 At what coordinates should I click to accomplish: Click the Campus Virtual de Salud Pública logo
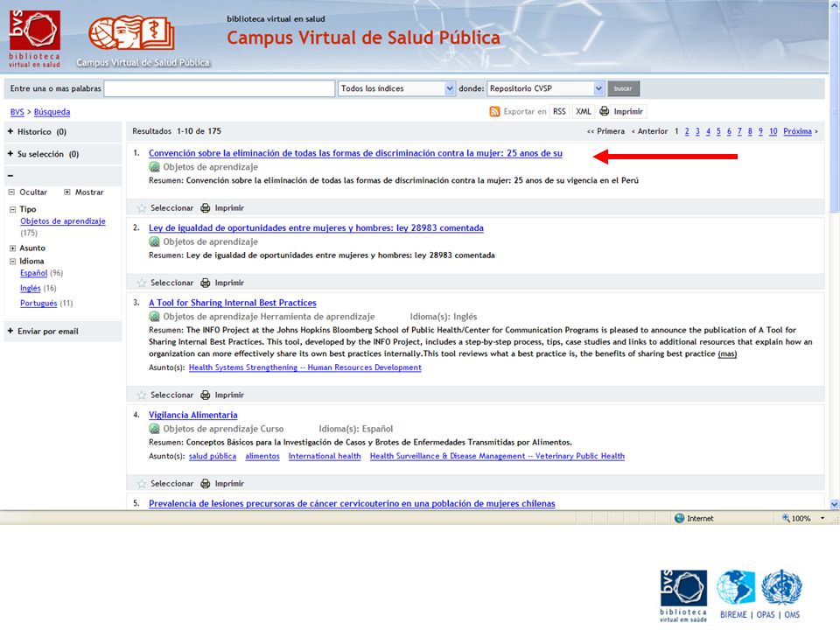142,41
